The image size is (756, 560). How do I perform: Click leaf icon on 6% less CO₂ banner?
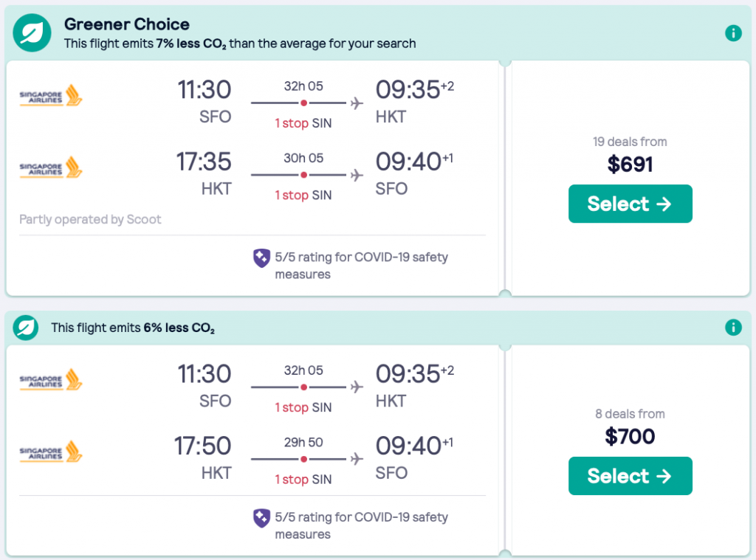coord(26,327)
